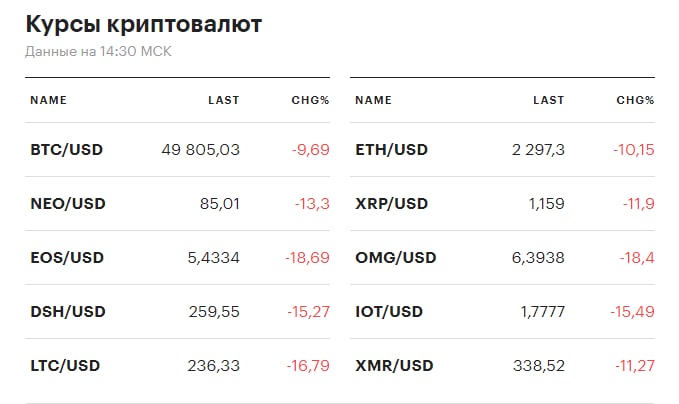Open the XMR/USD pair link
This screenshot has width=679, height=404.
click(x=394, y=366)
